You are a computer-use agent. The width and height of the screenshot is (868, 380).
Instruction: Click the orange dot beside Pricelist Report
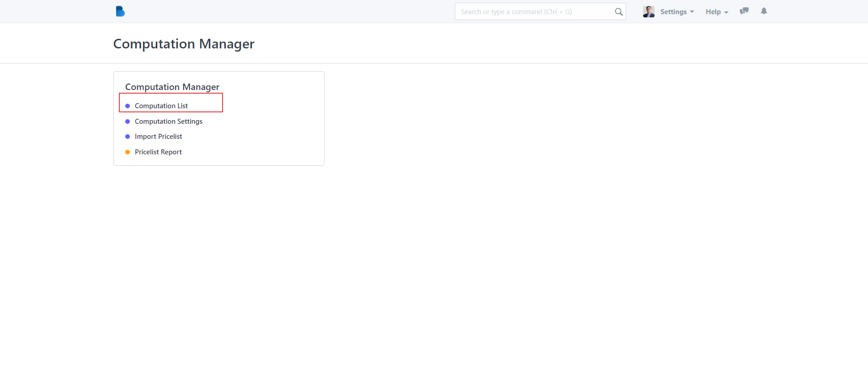[128, 152]
